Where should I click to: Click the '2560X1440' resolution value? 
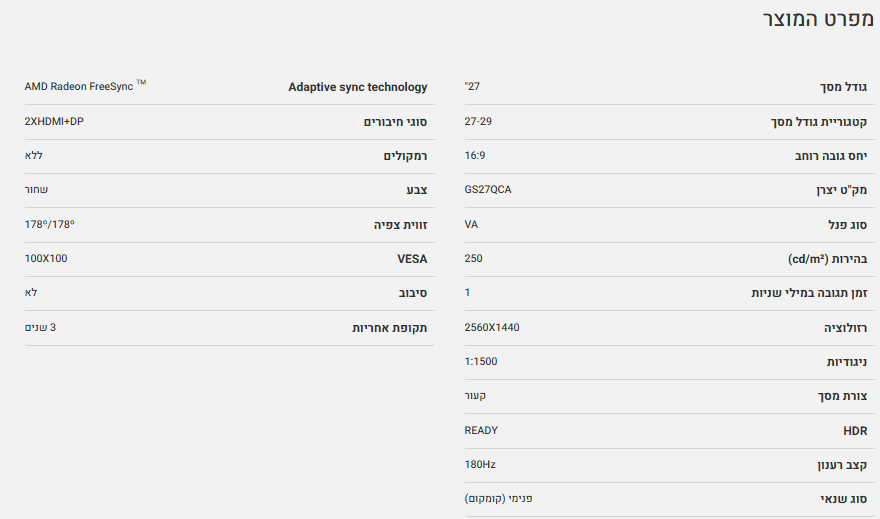click(x=492, y=328)
